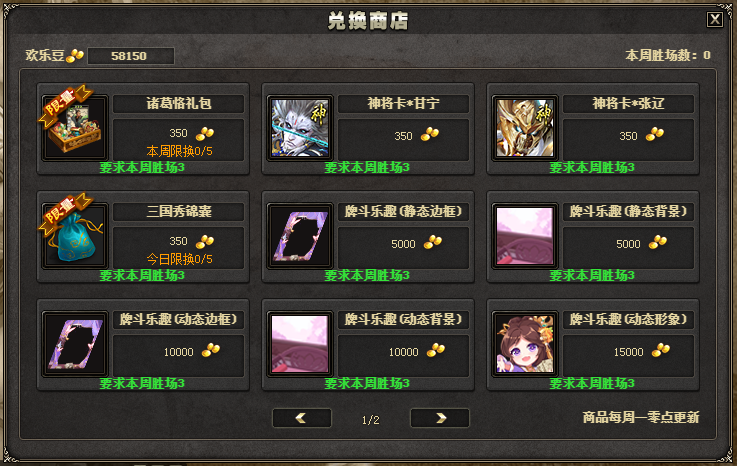The height and width of the screenshot is (466, 737).
Task: Select the 神将卡*张辽 golden armor portrait
Action: pyautogui.click(x=525, y=128)
